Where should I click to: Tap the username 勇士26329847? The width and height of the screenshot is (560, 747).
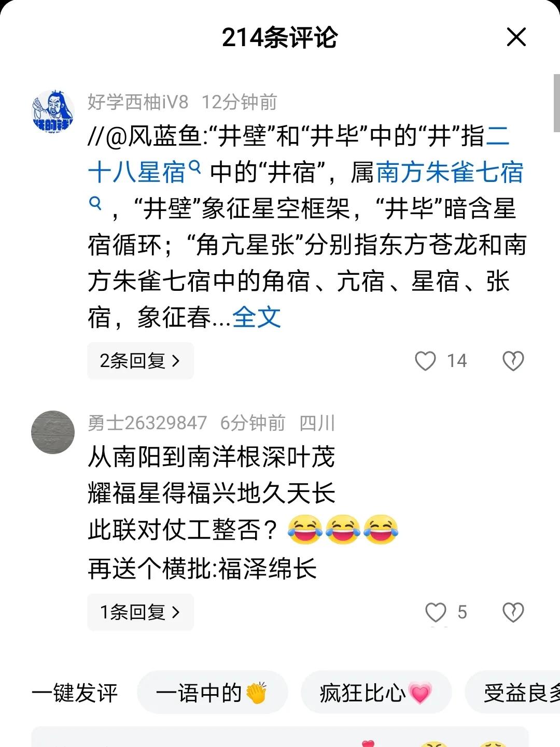(147, 423)
